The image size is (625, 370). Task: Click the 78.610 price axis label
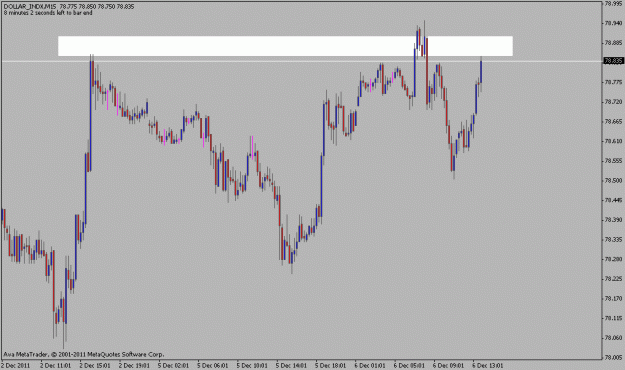point(613,141)
